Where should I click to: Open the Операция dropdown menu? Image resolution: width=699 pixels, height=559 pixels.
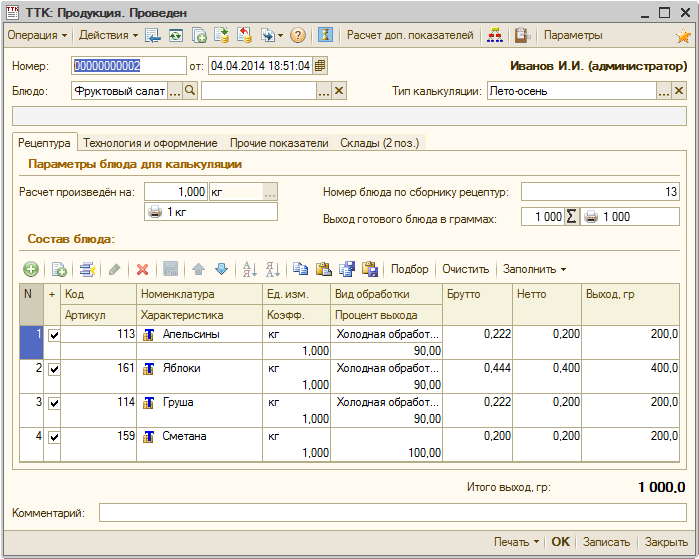pos(37,35)
